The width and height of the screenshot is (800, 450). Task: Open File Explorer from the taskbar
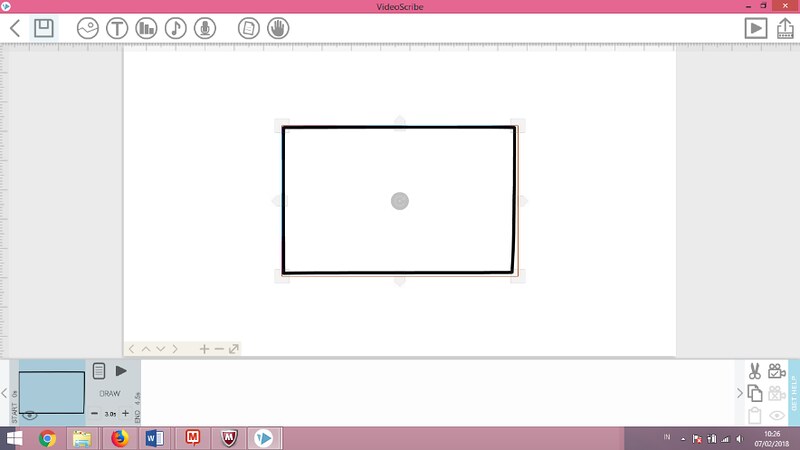[x=82, y=438]
